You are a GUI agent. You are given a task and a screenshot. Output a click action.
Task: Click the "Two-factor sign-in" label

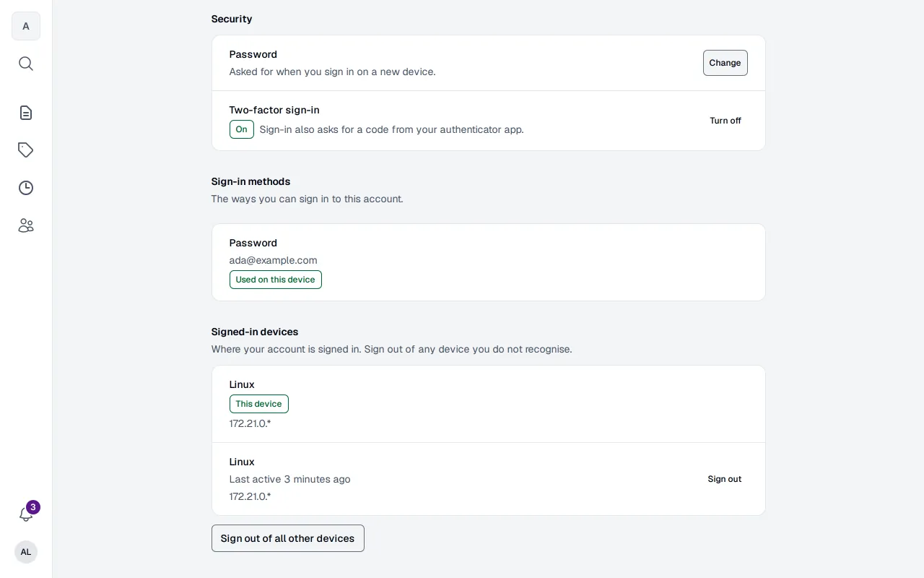tap(274, 110)
